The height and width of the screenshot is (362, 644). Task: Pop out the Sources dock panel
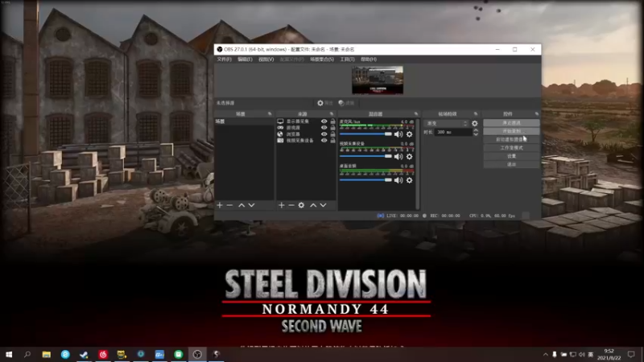pyautogui.click(x=332, y=113)
